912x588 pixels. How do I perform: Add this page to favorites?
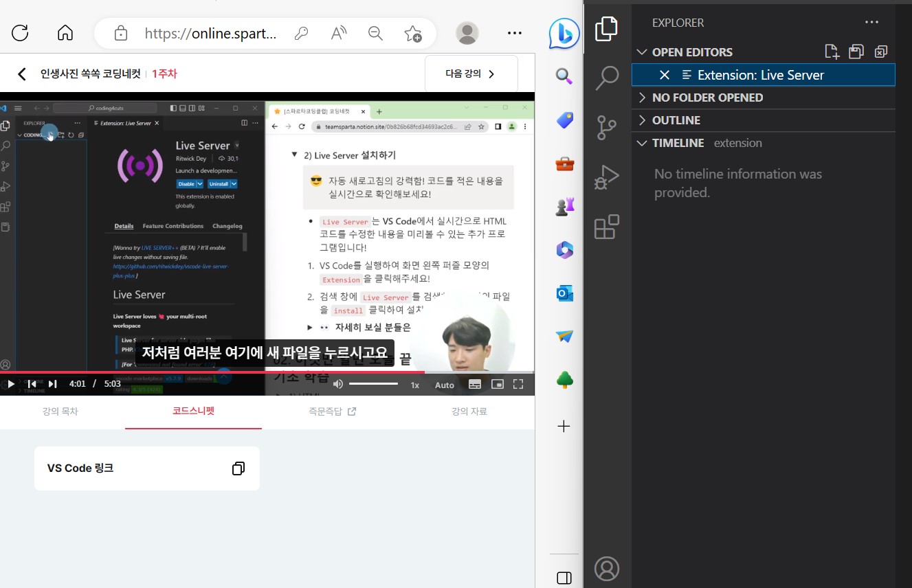pos(413,33)
